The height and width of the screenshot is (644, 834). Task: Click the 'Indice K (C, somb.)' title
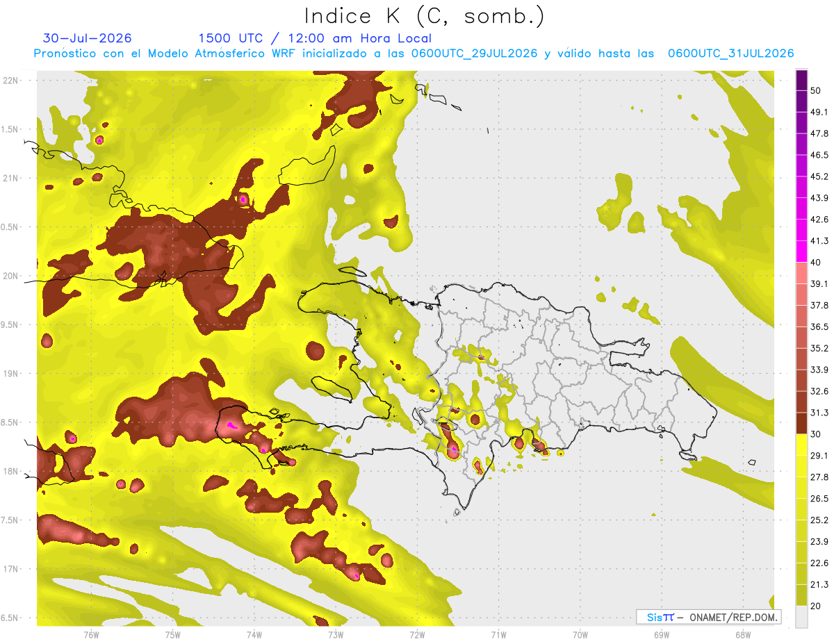pyautogui.click(x=424, y=15)
